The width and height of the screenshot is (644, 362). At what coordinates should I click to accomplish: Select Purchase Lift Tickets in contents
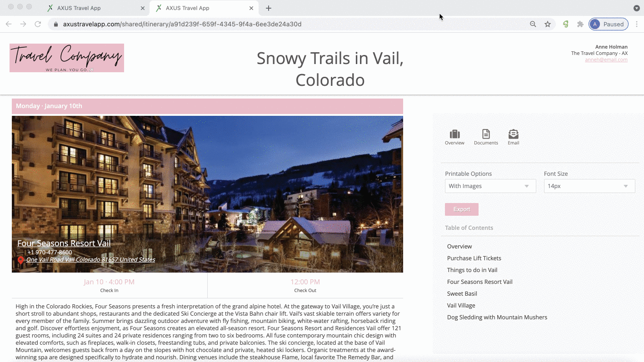[x=474, y=258]
